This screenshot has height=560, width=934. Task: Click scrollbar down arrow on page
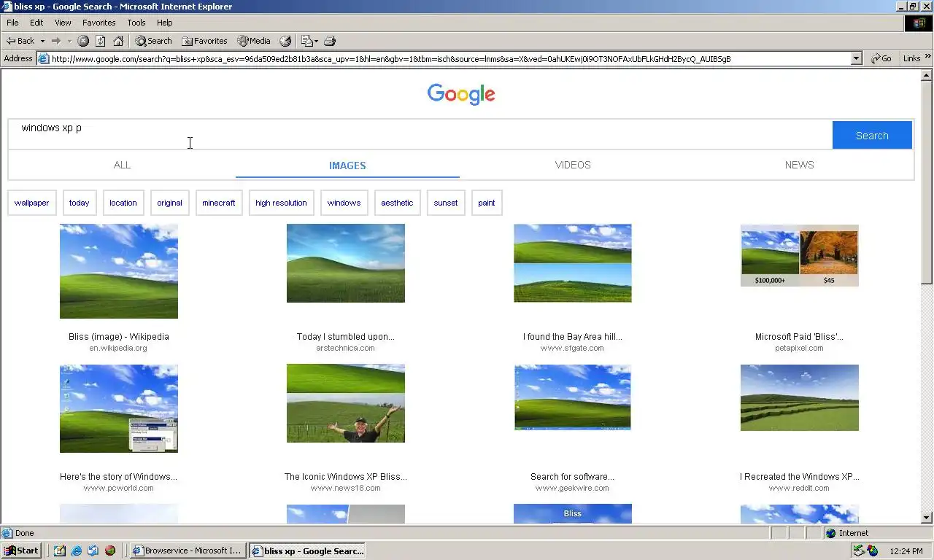coord(927,518)
